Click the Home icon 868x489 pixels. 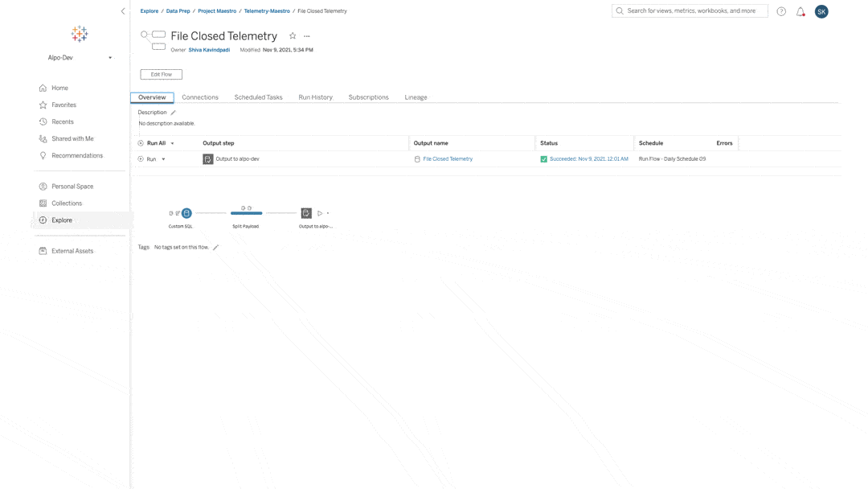(x=43, y=88)
